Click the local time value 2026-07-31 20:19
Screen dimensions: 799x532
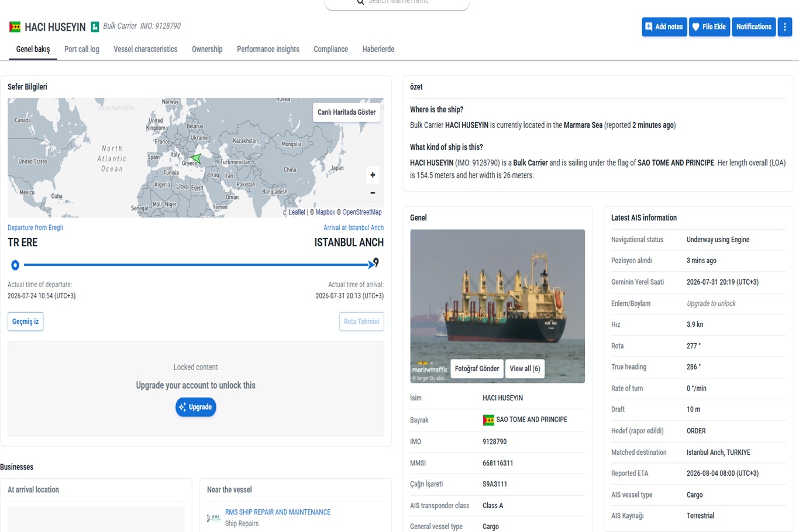722,282
